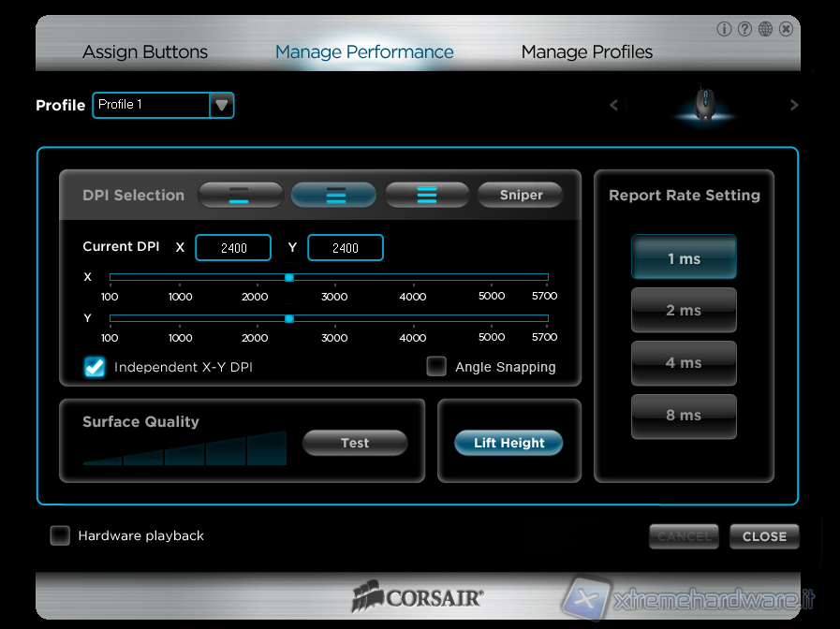Image resolution: width=840 pixels, height=629 pixels.
Task: Set report rate to 2 ms
Action: pos(684,310)
